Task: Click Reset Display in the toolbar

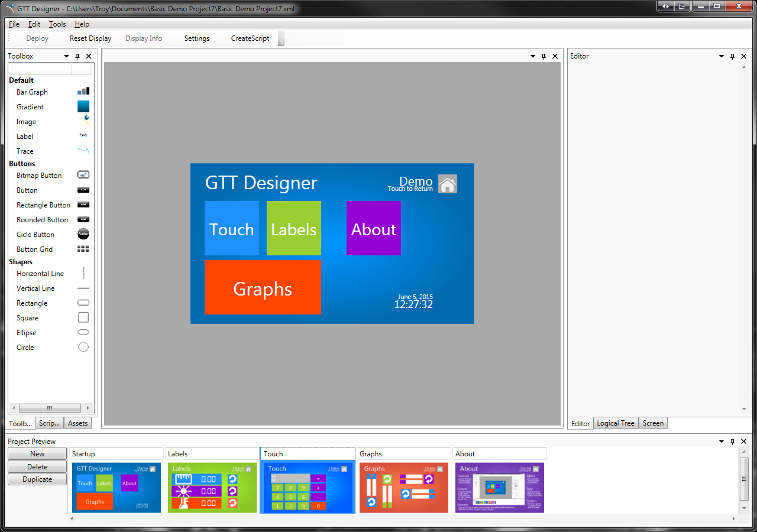Action: tap(90, 38)
